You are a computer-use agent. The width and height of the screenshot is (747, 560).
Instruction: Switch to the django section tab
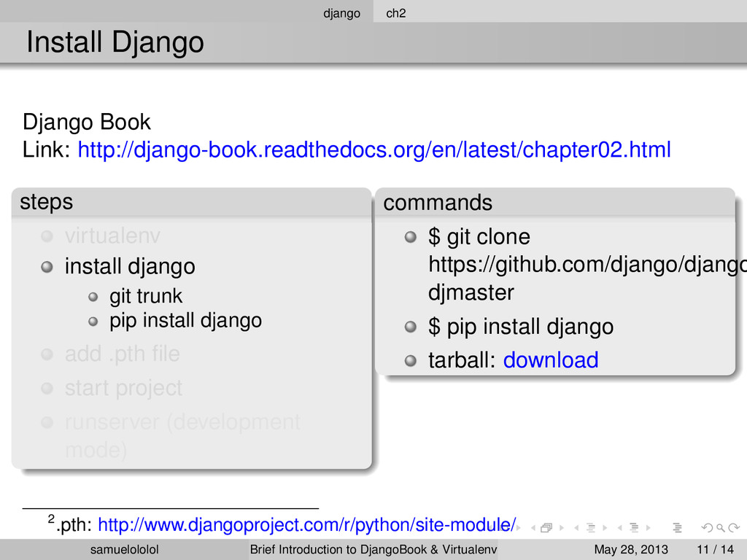(x=341, y=13)
